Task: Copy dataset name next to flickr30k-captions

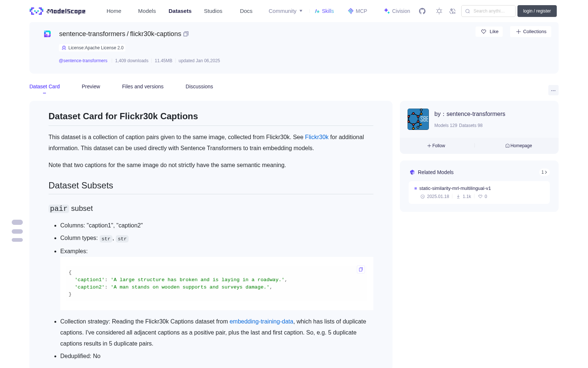Action: (186, 34)
